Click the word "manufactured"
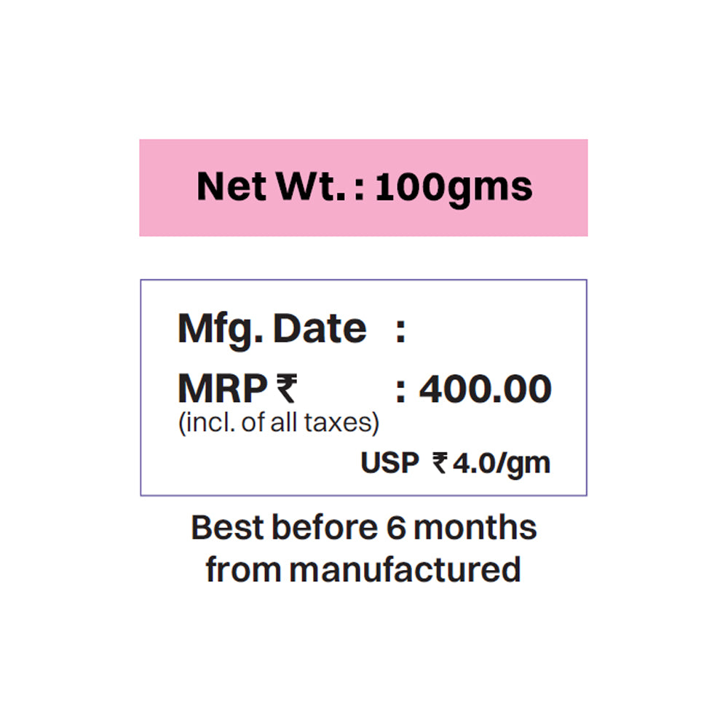 (x=405, y=569)
